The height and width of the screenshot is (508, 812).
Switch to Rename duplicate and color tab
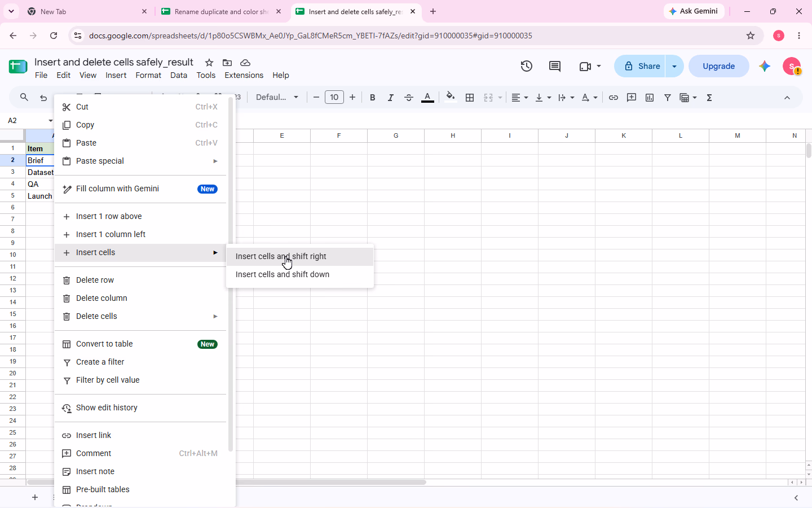(x=221, y=11)
